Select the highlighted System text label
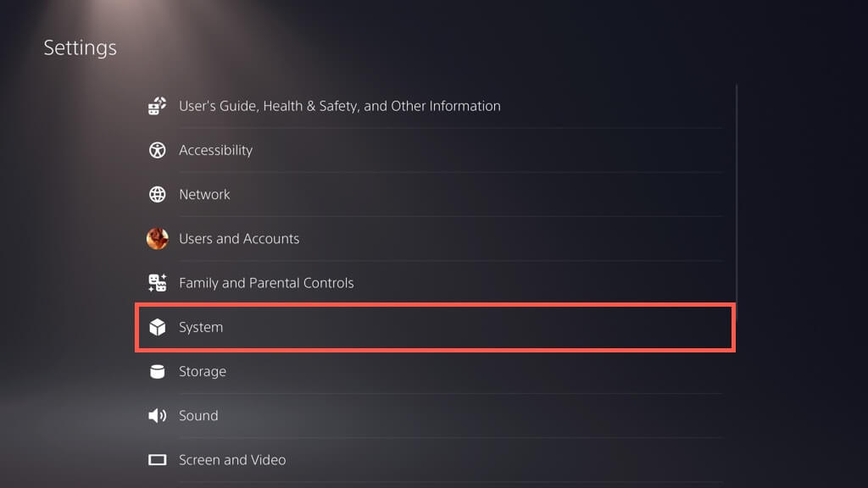Viewport: 868px width, 488px height. point(201,327)
